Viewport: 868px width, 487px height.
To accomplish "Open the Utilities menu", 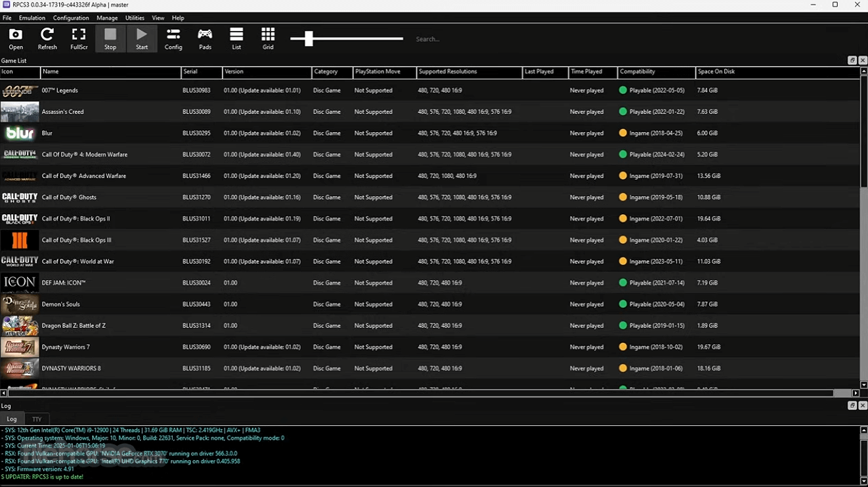I will pos(135,18).
